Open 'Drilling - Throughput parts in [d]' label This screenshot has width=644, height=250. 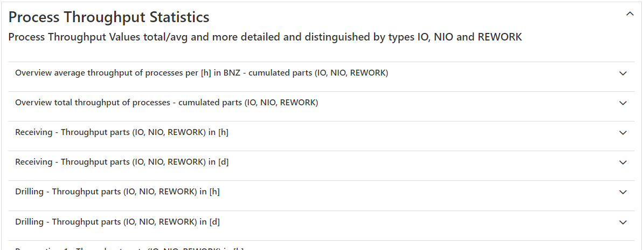point(117,221)
